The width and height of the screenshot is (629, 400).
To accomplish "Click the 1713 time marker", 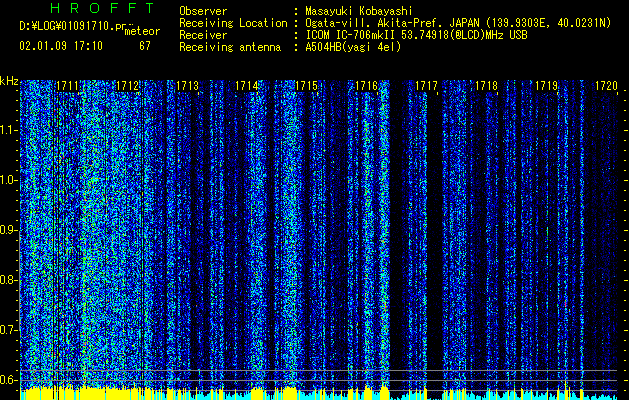I will click(187, 86).
